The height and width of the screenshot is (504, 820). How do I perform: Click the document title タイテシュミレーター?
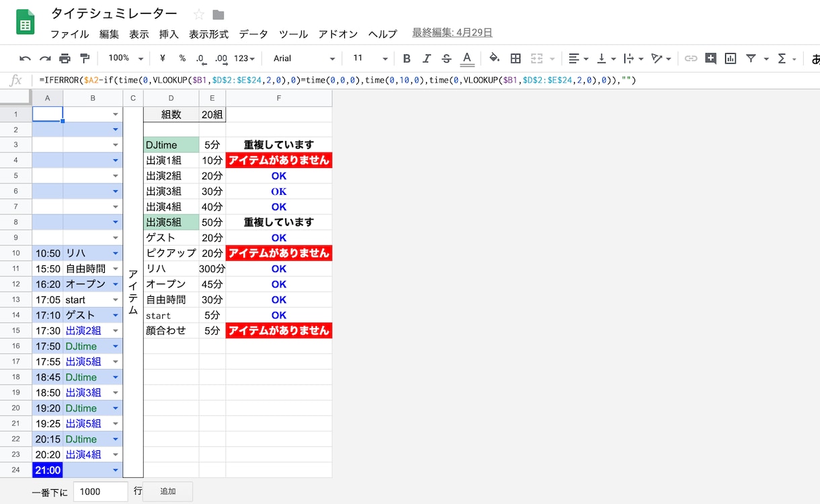coord(114,14)
